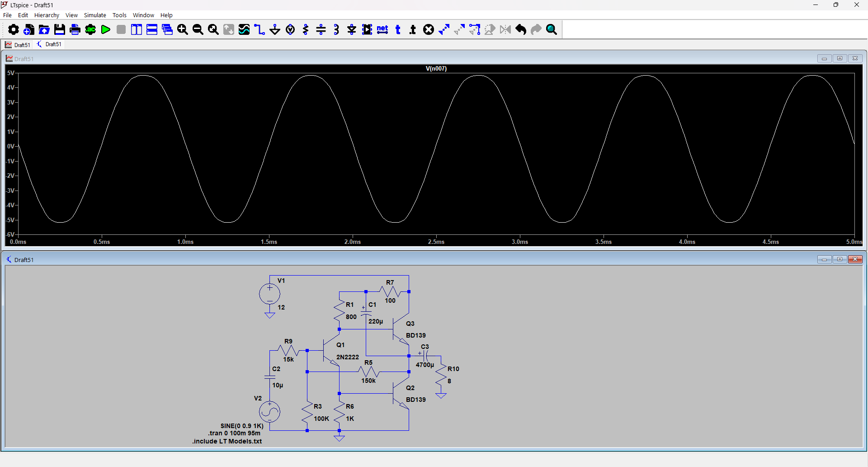Open the component library chooser
Viewport: 868px width, 467px height.
[367, 30]
